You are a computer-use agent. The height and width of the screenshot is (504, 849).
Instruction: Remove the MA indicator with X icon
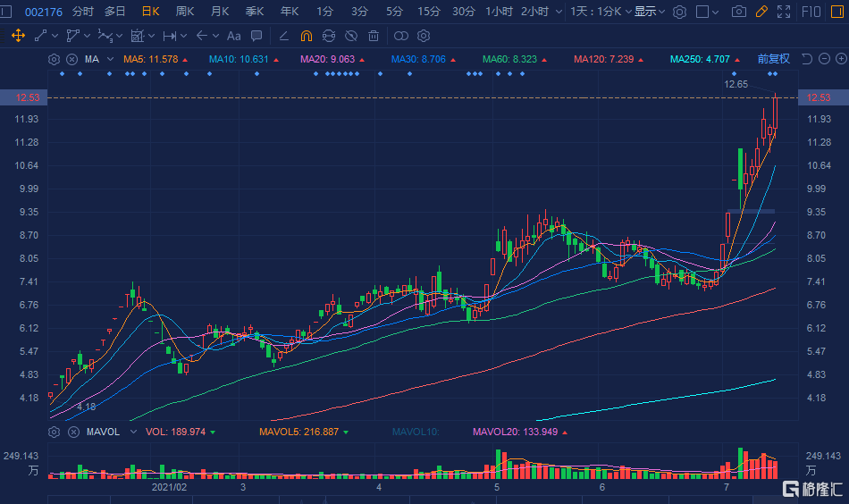(x=70, y=59)
